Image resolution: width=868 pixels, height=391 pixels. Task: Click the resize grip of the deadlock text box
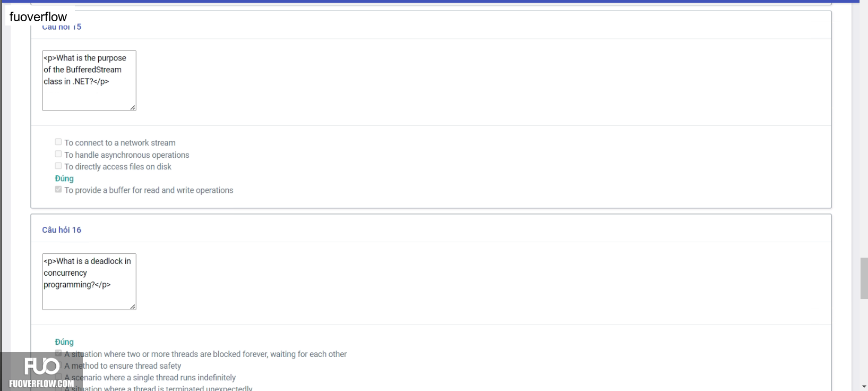pyautogui.click(x=133, y=307)
